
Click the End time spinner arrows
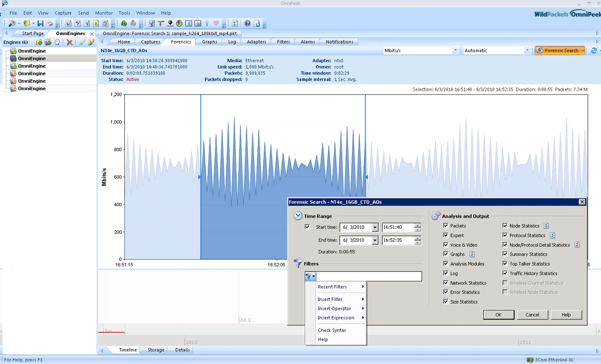pyautogui.click(x=418, y=241)
